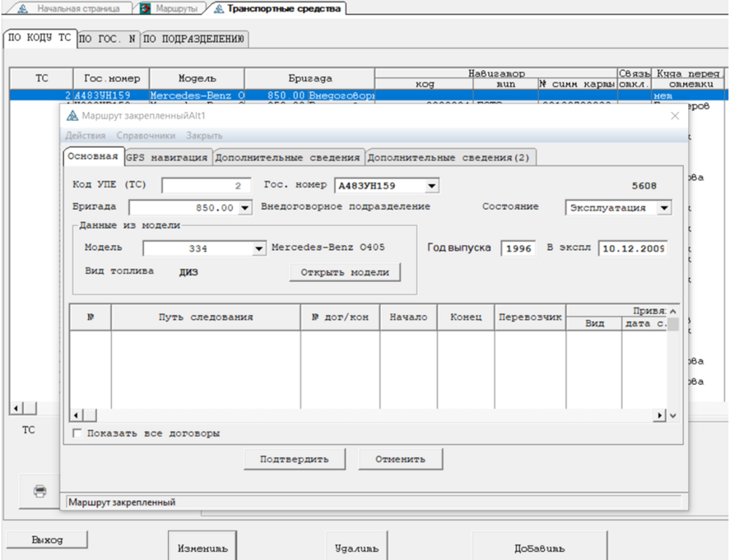Close the Маршрут закрепленный dialog
The height and width of the screenshot is (560, 730).
click(675, 115)
